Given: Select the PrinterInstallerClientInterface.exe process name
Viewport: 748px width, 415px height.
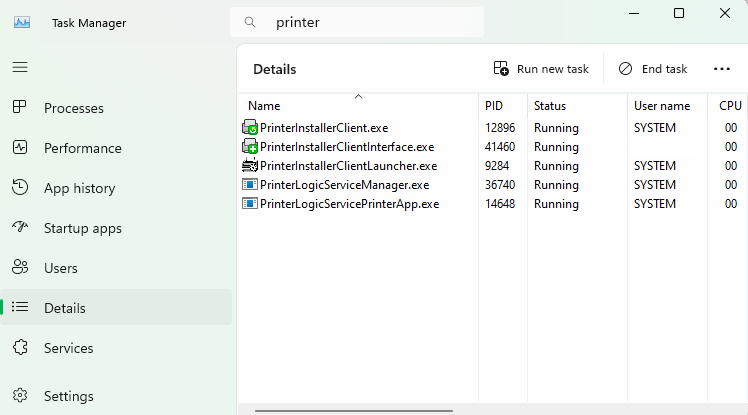Looking at the screenshot, I should click(x=347, y=147).
